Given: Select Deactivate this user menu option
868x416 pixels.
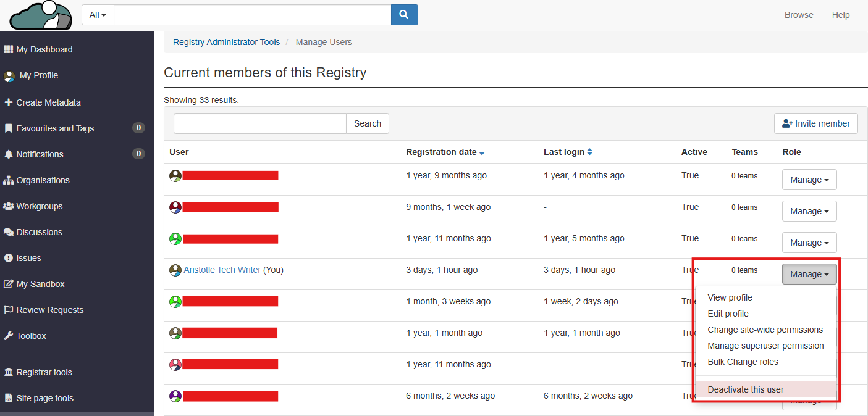Looking at the screenshot, I should pos(745,389).
